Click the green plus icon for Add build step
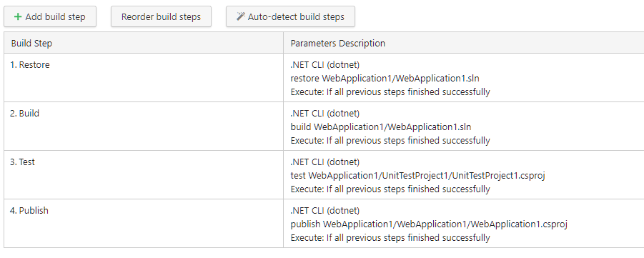 tap(18, 17)
